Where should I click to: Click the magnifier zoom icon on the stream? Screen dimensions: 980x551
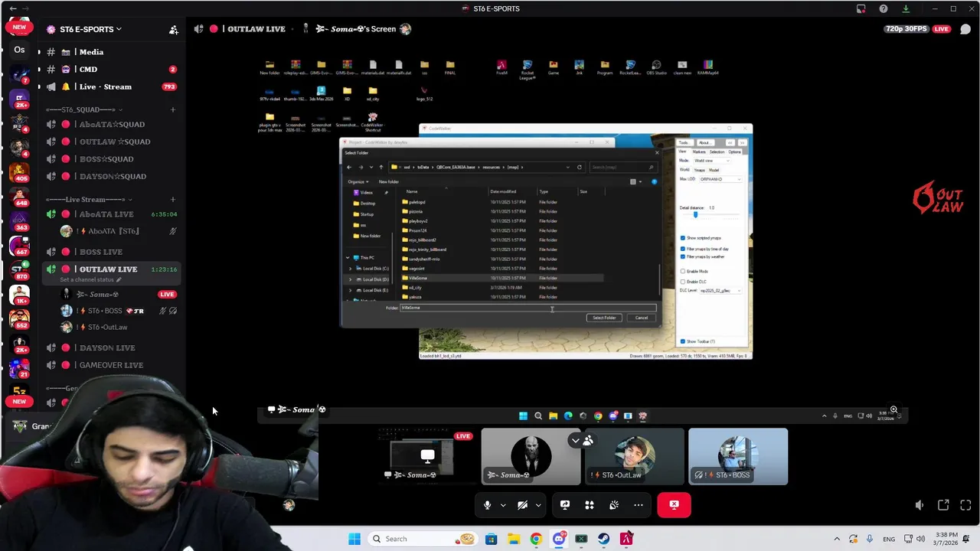point(893,410)
